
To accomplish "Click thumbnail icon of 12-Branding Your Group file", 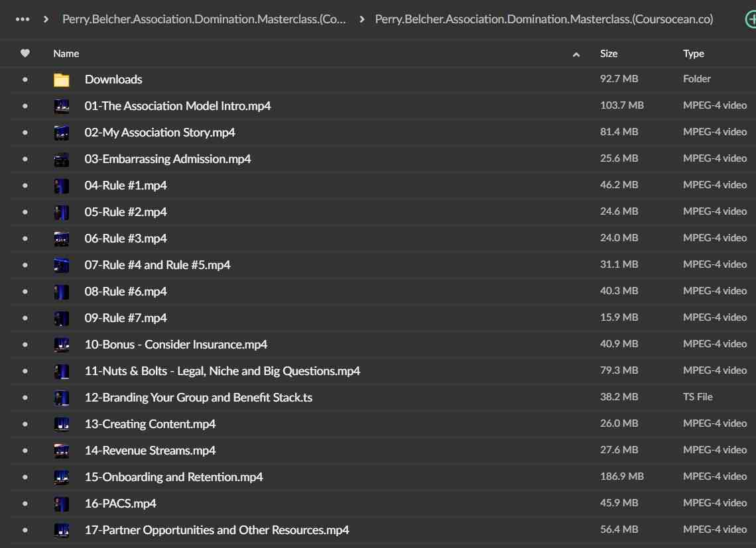I will tap(61, 398).
